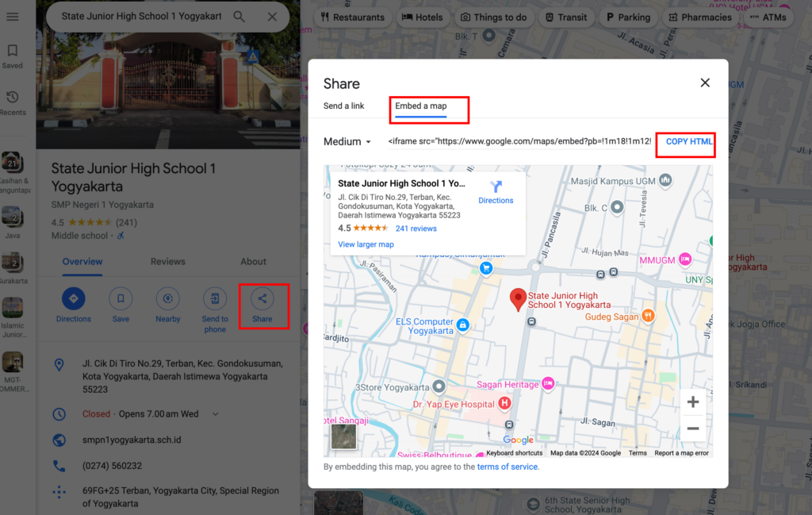Click the phone number (0274) 560232
Viewport: 812px width, 515px height.
click(112, 466)
